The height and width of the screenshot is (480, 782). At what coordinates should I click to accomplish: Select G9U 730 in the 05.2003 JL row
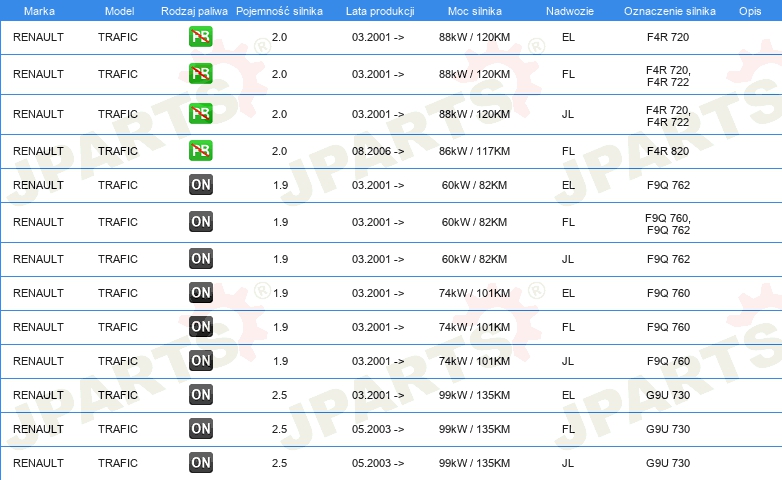tap(668, 463)
